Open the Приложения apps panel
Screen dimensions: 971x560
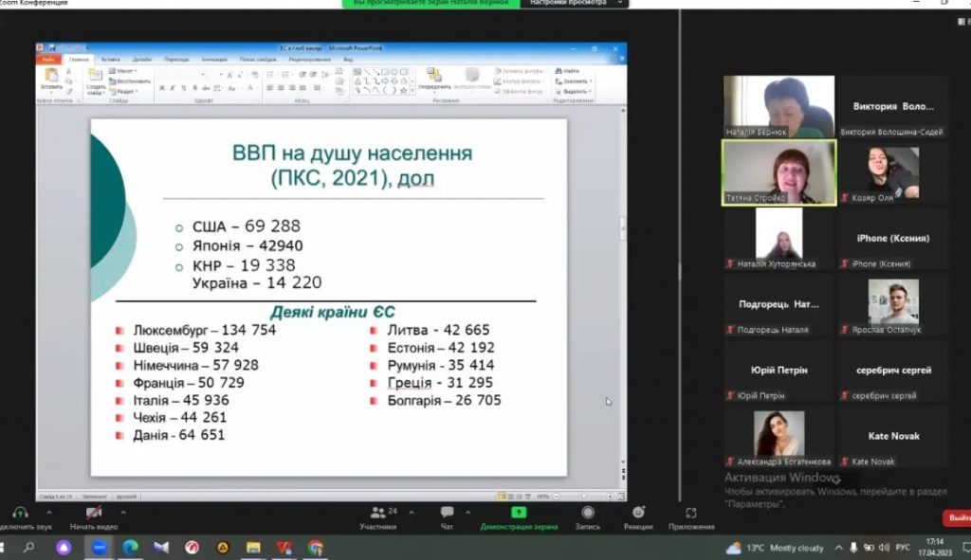(x=691, y=516)
